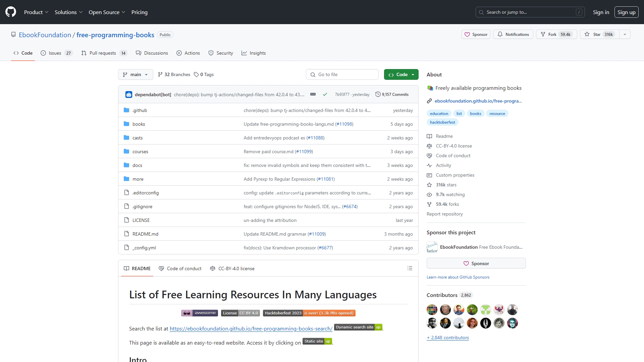
Task: Open the Activity link in About
Action: [439, 165]
